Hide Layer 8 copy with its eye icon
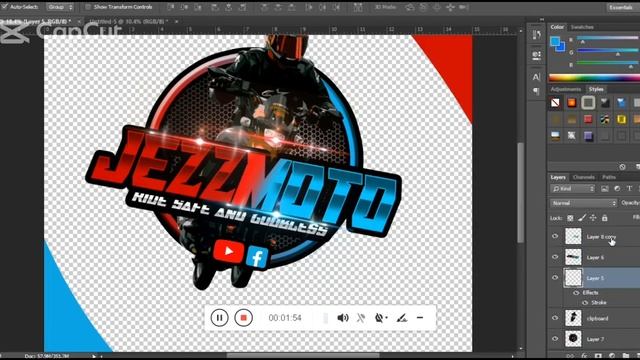 (555, 236)
